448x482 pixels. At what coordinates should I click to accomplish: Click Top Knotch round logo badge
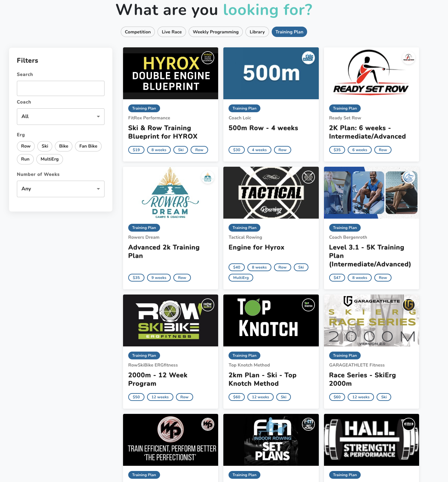point(308,305)
